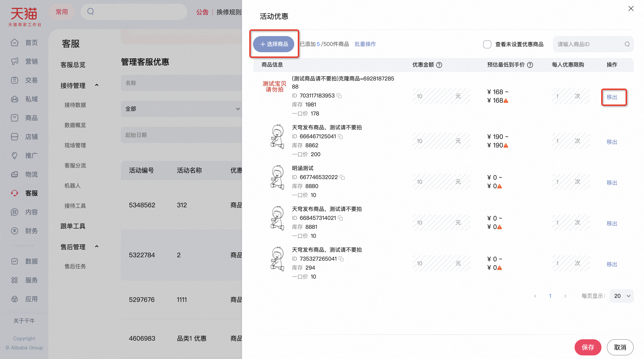Screen dimensions: 644x359
Task: Open 内容 content hashtag icon
Action: coord(15,212)
